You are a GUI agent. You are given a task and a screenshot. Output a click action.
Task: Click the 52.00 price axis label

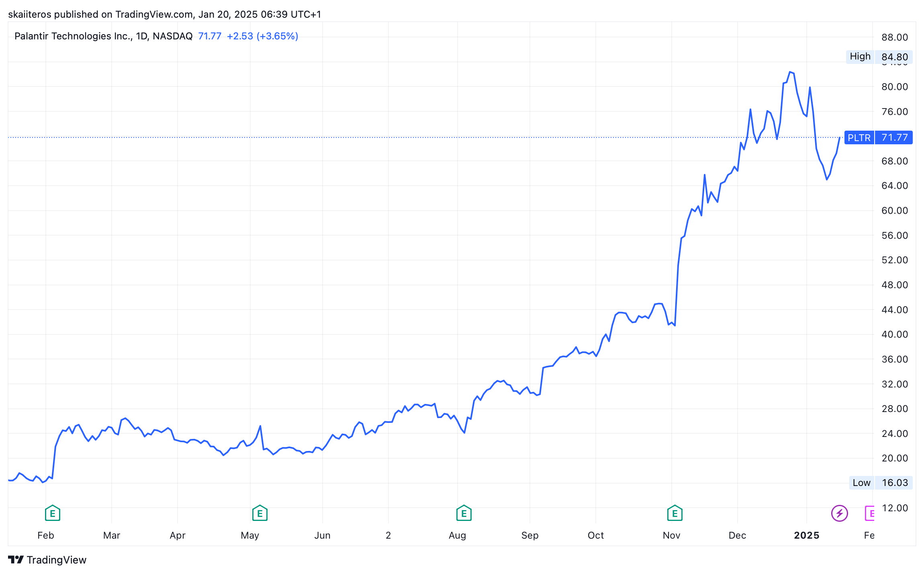tap(895, 260)
